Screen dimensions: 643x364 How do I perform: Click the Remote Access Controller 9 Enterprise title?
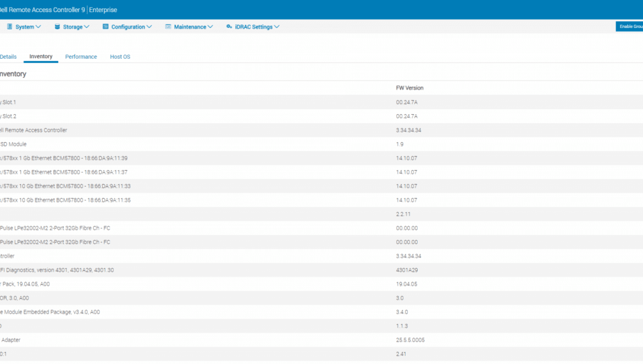[59, 10]
